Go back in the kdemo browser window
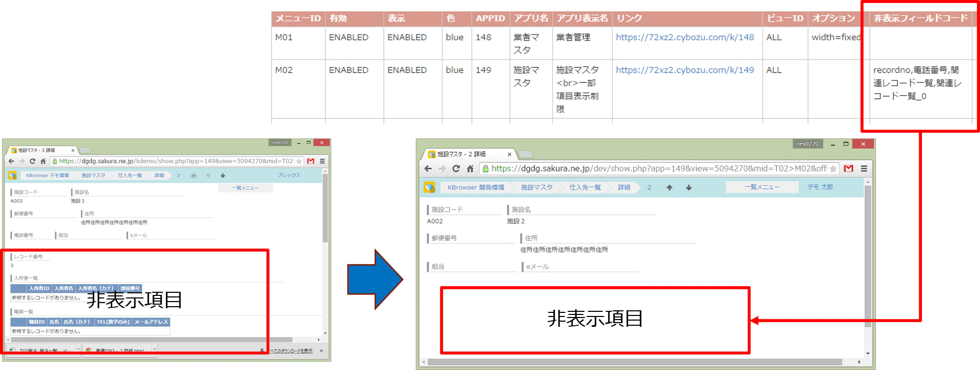Screen dimensions: 980x370 (x=11, y=161)
